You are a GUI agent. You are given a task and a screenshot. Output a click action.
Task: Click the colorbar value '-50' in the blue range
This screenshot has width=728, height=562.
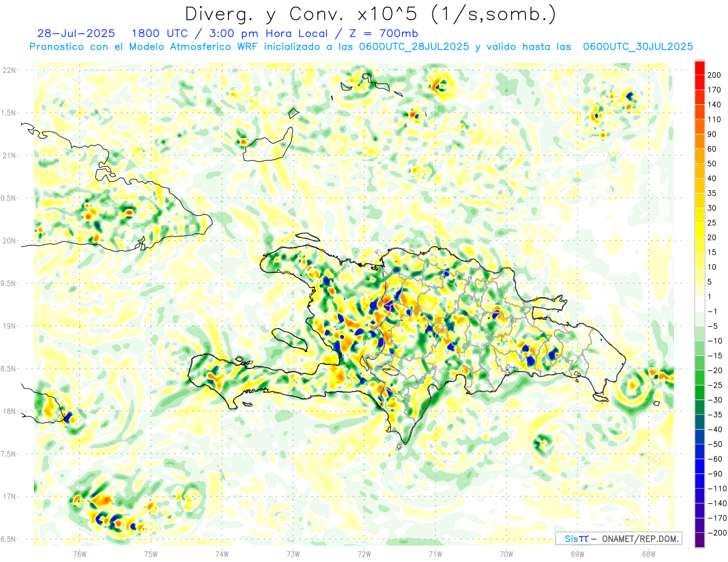(716, 444)
